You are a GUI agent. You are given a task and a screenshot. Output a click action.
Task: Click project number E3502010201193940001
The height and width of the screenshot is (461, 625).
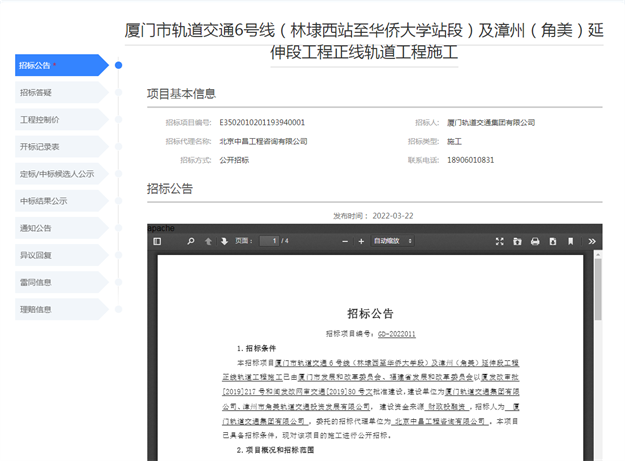[262, 122]
